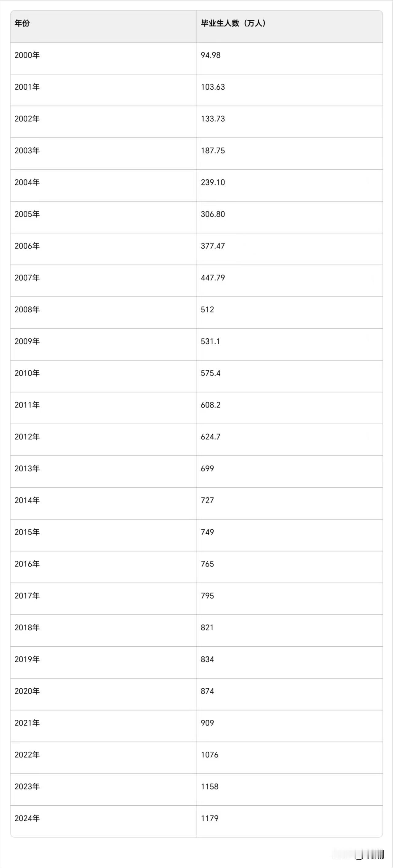Click the 2020年 row label
Image resolution: width=393 pixels, height=868 pixels.
click(x=27, y=691)
